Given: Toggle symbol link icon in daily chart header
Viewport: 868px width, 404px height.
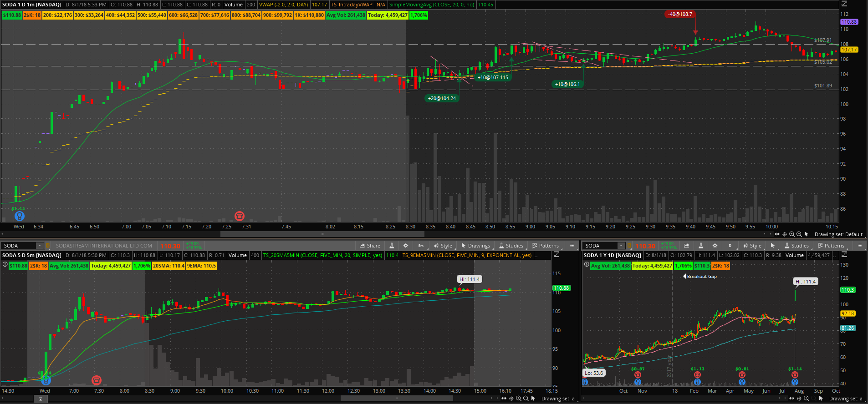Looking at the screenshot, I should pos(629,246).
